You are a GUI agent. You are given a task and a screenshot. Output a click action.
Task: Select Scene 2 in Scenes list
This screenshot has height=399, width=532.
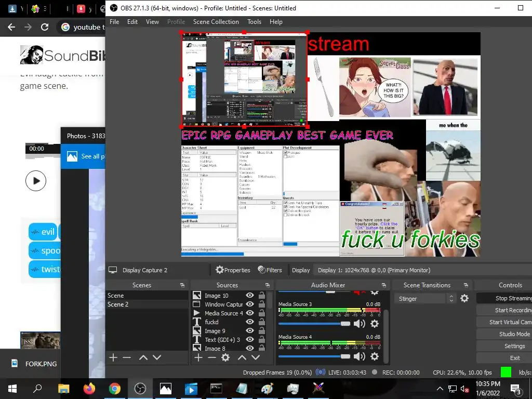click(147, 304)
